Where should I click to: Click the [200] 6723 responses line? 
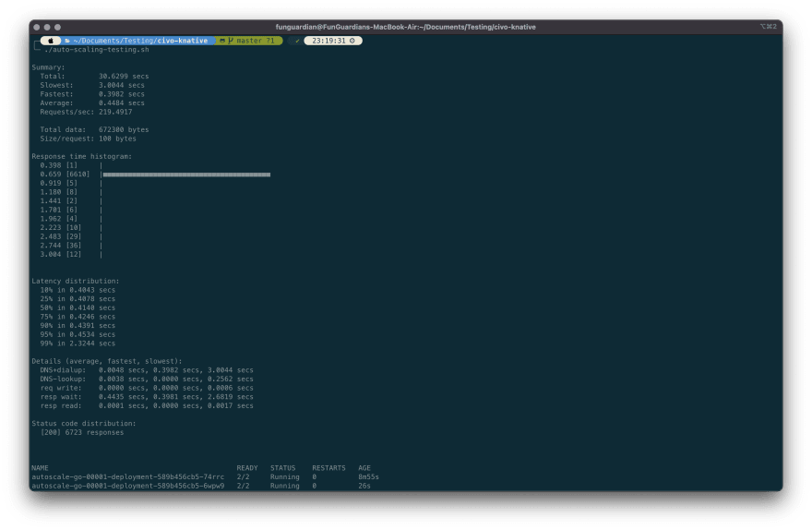[82, 433]
